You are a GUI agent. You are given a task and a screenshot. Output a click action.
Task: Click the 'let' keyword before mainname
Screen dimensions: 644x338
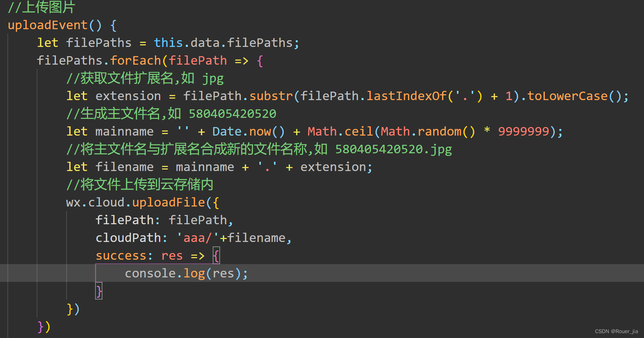point(77,132)
